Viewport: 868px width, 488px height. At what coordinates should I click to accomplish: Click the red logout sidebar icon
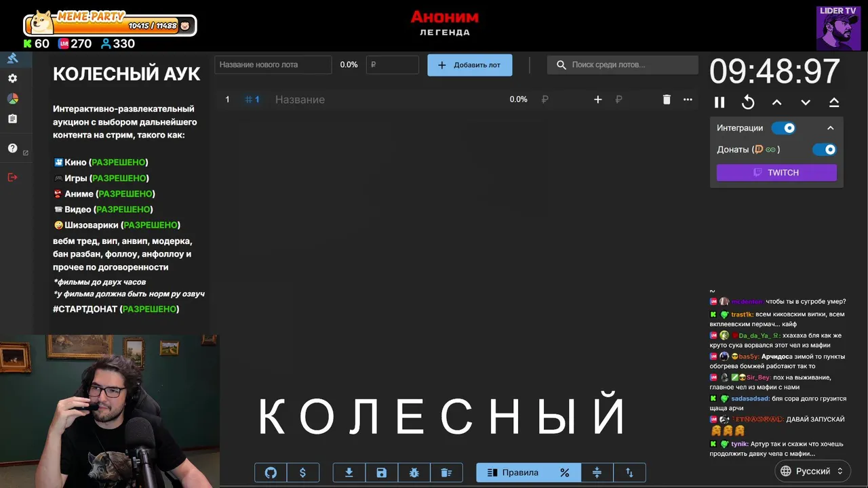pyautogui.click(x=12, y=177)
